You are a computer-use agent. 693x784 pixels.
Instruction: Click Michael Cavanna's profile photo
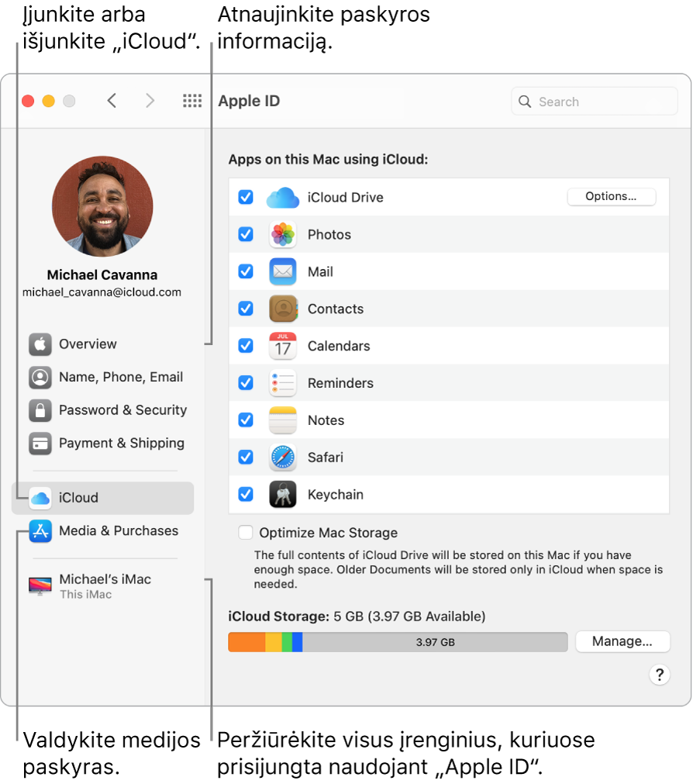point(102,206)
